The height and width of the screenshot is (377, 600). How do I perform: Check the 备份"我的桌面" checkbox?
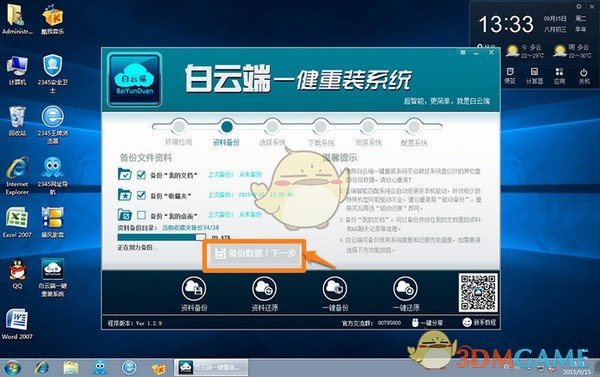tap(141, 215)
